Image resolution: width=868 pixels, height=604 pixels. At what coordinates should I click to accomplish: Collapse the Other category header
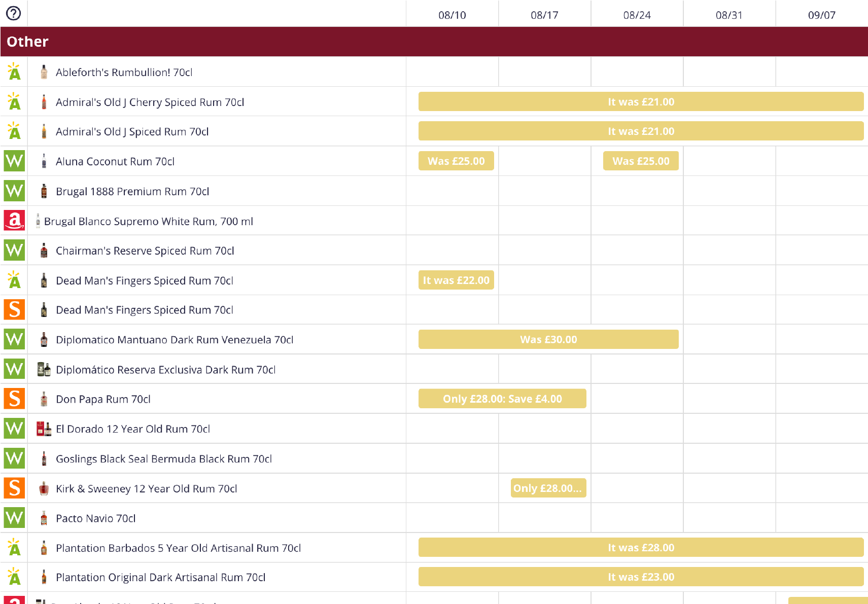click(434, 42)
